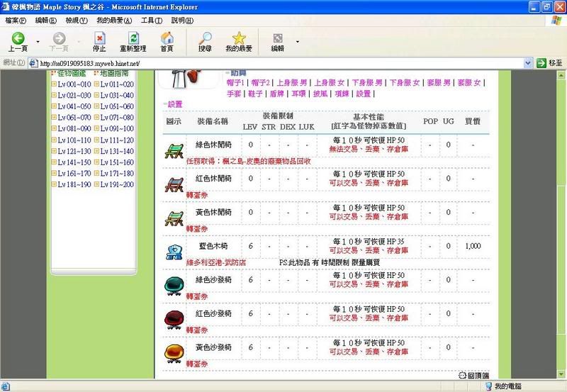Expand the Lv051~060 tree node
The image size is (567, 392).
(96, 106)
